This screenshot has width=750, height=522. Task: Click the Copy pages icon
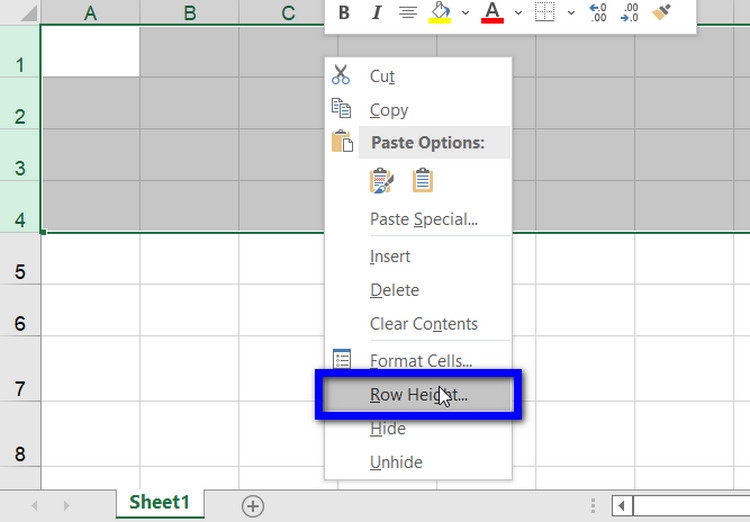341,108
